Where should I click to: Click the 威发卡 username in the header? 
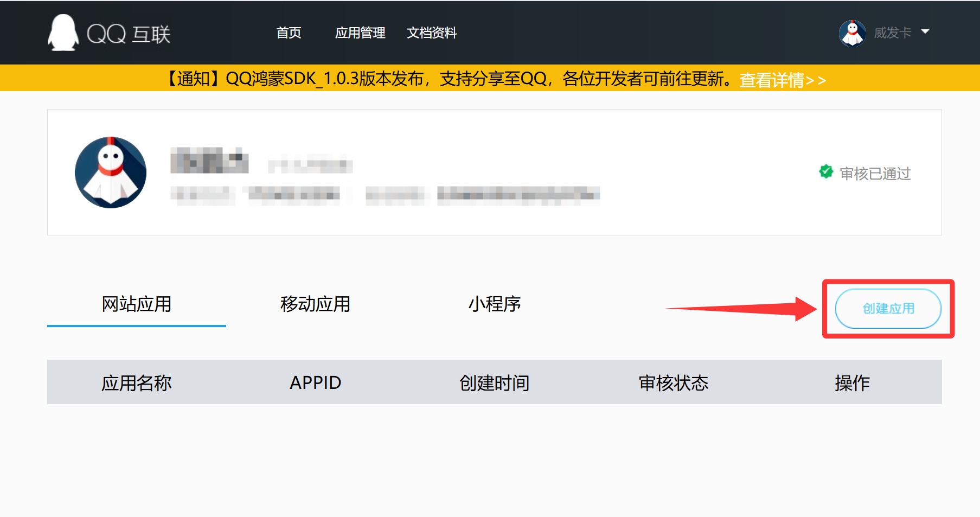click(892, 33)
